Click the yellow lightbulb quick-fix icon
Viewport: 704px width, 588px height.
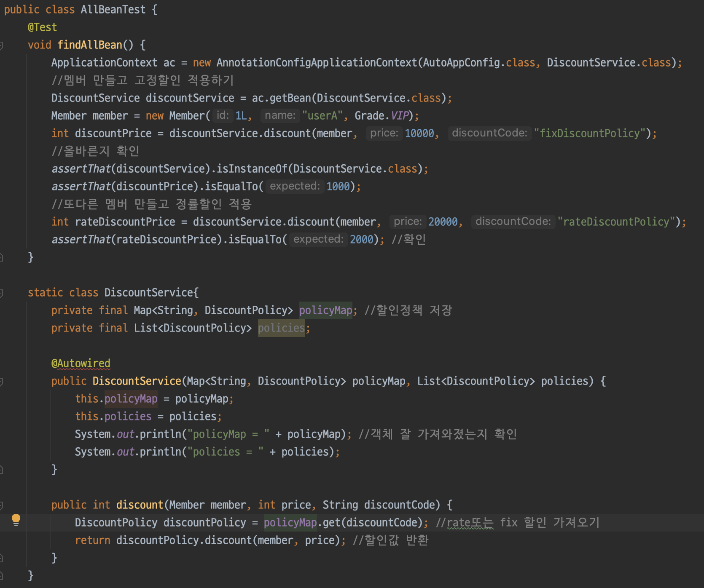tap(16, 520)
